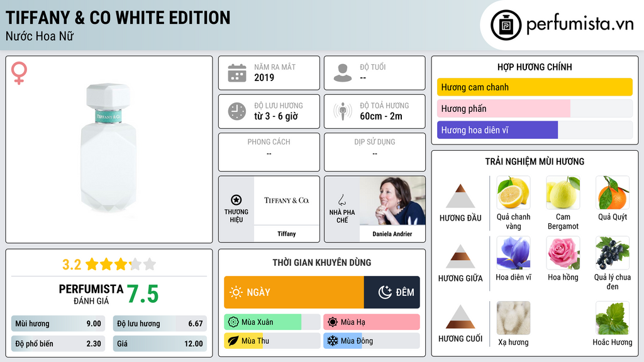Screen dimensions: 644x362
Task: Click the 2019 release year value
Action: click(x=264, y=77)
